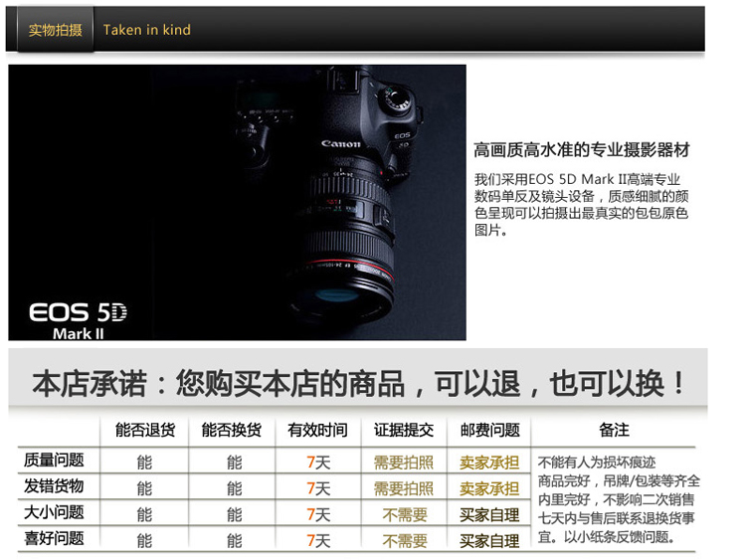Click the '有效时间' column header
The image size is (746, 560).
317,430
